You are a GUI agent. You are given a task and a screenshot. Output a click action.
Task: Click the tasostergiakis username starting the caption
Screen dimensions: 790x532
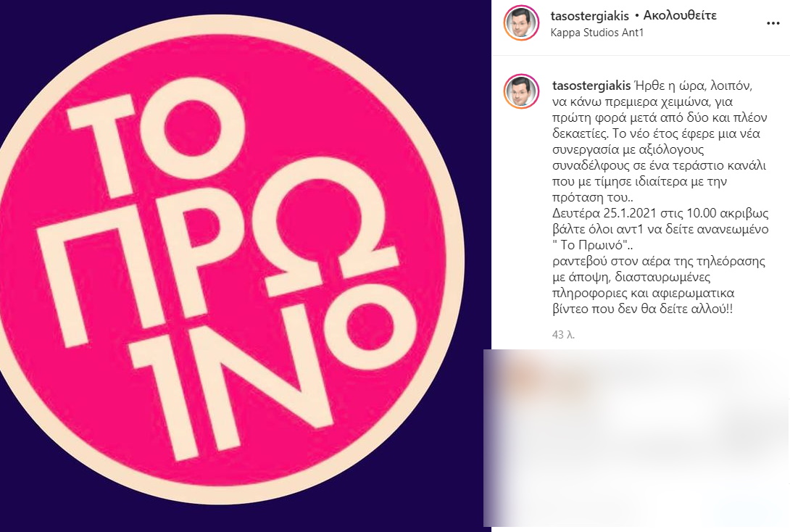pos(591,86)
